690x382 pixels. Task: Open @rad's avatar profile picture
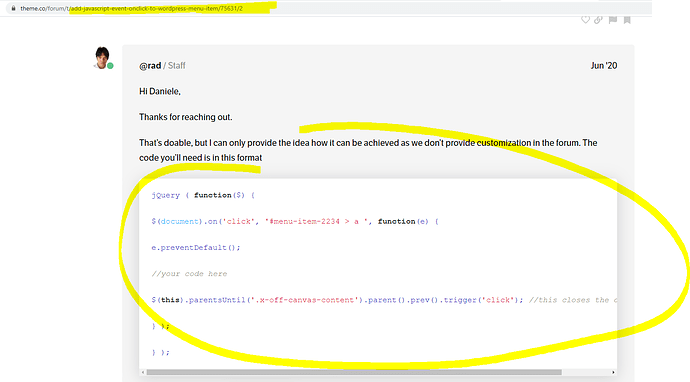[103, 58]
